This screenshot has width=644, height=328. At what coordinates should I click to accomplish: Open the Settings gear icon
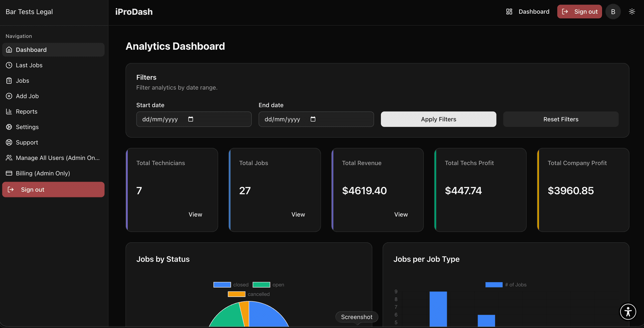click(9, 127)
